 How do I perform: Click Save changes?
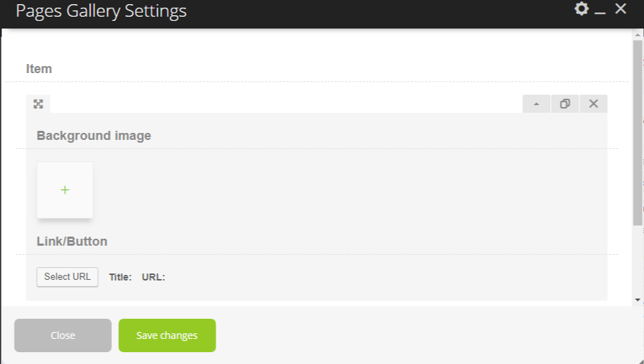[x=167, y=335]
